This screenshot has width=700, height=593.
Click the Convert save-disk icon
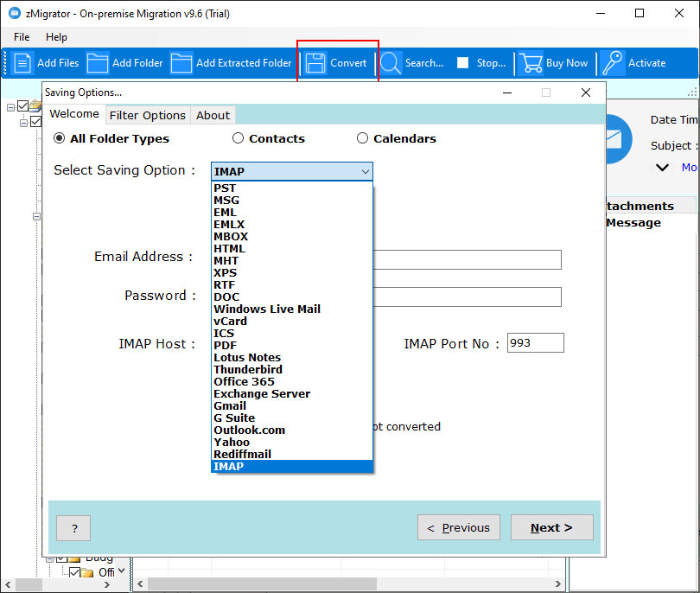[x=315, y=63]
